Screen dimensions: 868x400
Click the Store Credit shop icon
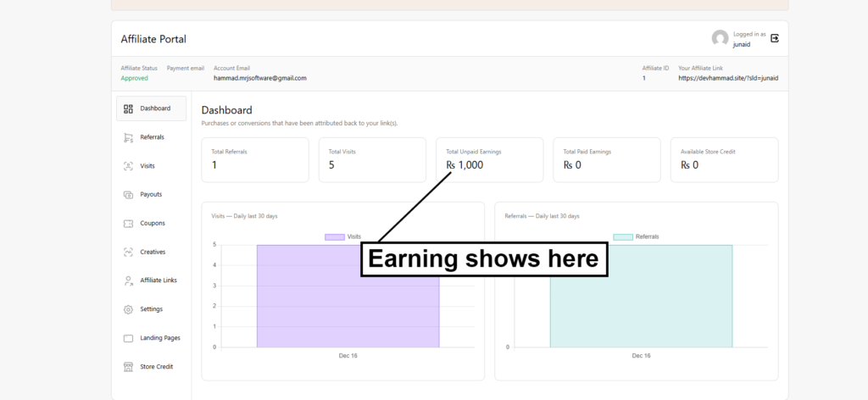point(128,367)
